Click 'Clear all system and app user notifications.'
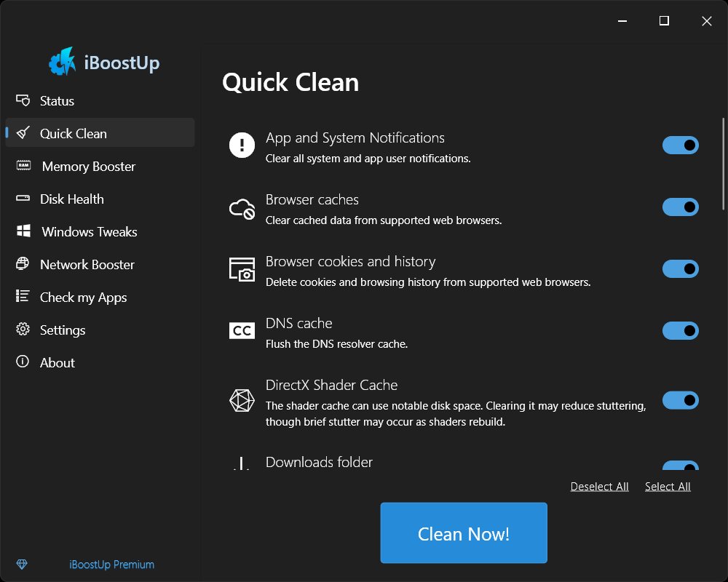This screenshot has height=582, width=728. coord(368,159)
